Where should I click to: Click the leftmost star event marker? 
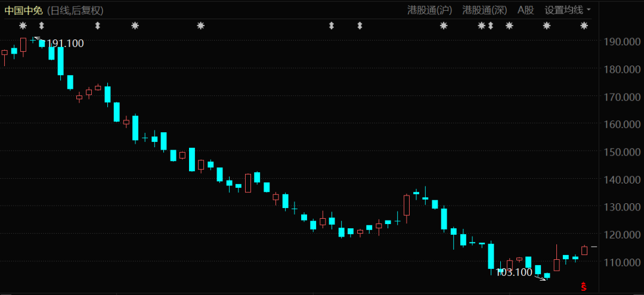23,26
